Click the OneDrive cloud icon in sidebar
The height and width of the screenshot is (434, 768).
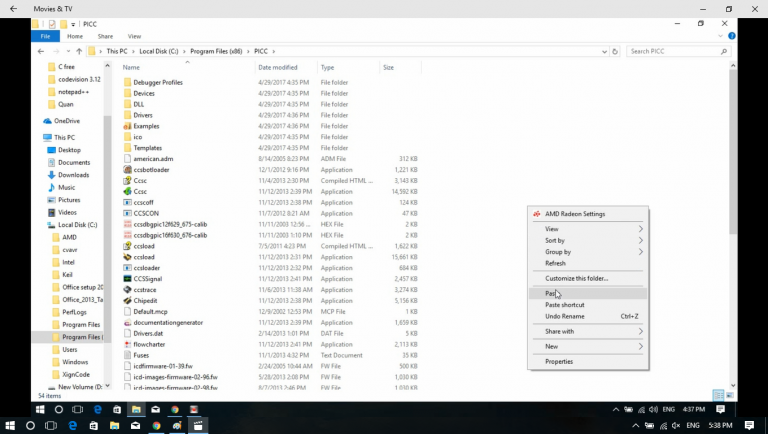(47, 121)
